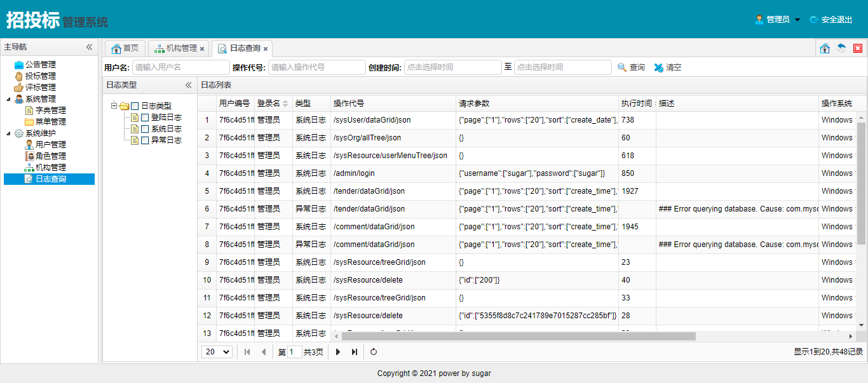
Task: Jump to last page in pager
Action: pos(355,352)
